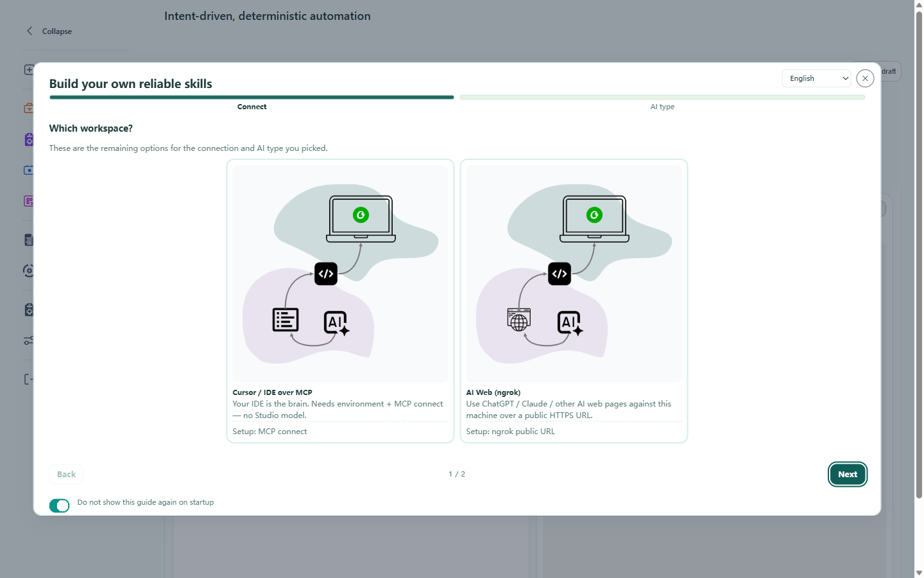Close the skills guide dialog
This screenshot has width=924, height=578.
click(865, 78)
